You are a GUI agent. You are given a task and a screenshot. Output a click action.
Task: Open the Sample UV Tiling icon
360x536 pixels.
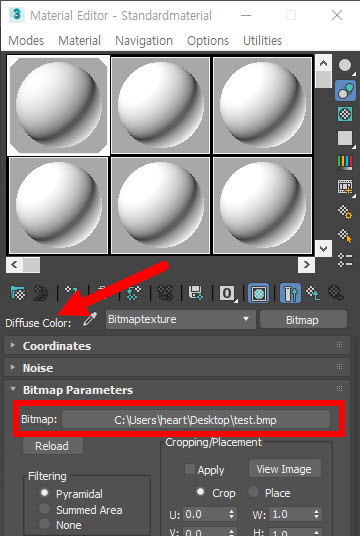pos(345,138)
